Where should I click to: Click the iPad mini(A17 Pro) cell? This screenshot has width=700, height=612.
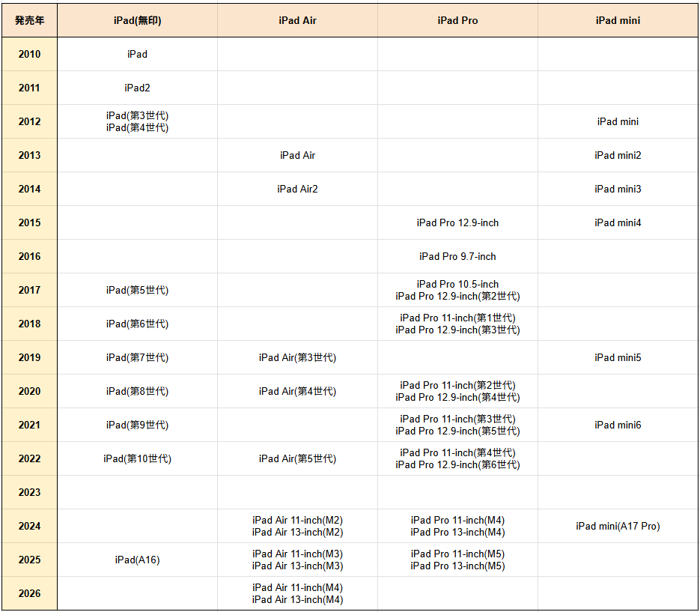(x=618, y=526)
